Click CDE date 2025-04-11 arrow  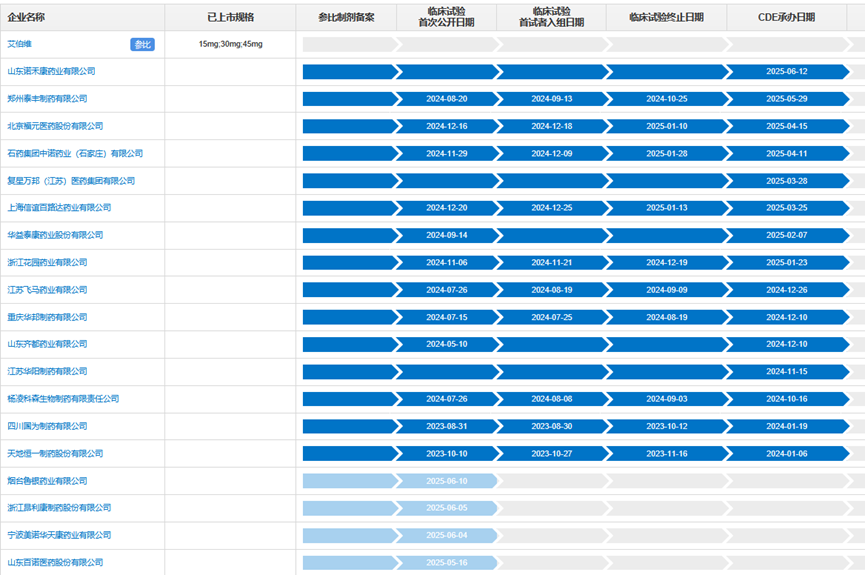pyautogui.click(x=787, y=153)
